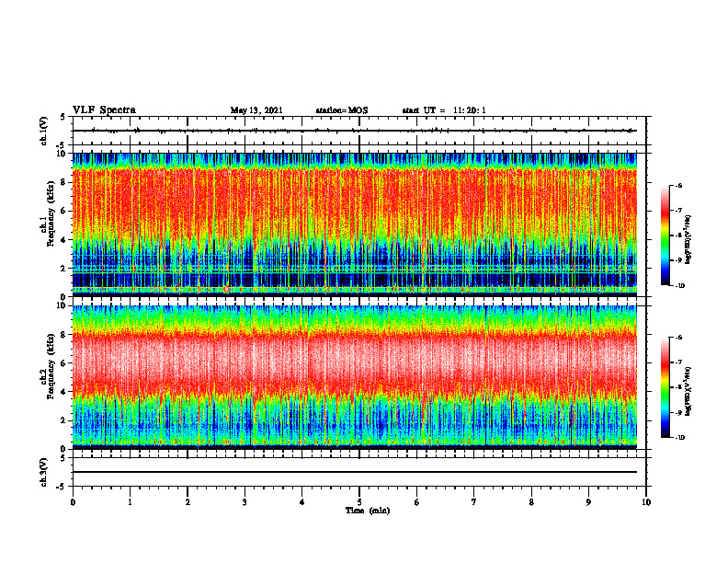Click time axis tick label "6"
This screenshot has width=728, height=563.
pyautogui.click(x=417, y=502)
